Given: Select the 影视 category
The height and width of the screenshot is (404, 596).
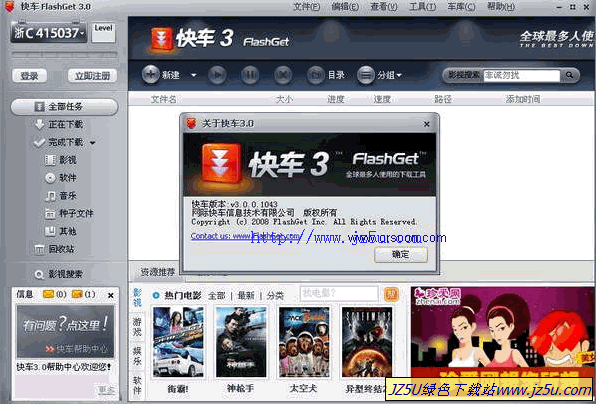Looking at the screenshot, I should (61, 160).
